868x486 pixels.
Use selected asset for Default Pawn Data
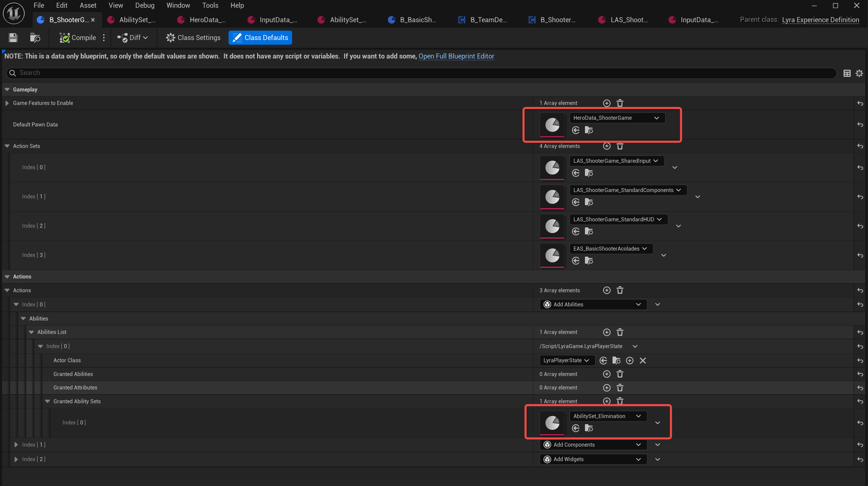click(x=576, y=130)
